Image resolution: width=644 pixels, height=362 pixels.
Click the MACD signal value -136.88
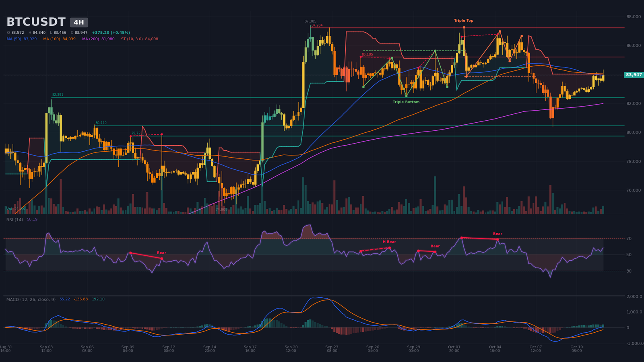[80, 299]
